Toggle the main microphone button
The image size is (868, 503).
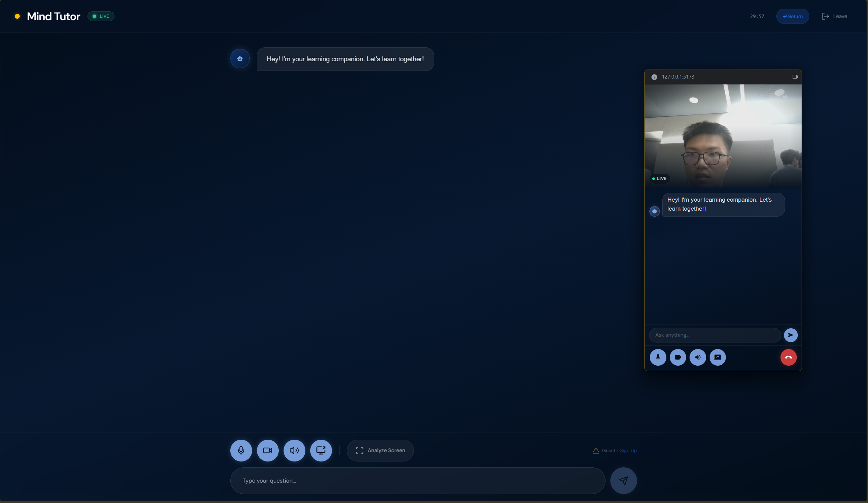tap(241, 450)
